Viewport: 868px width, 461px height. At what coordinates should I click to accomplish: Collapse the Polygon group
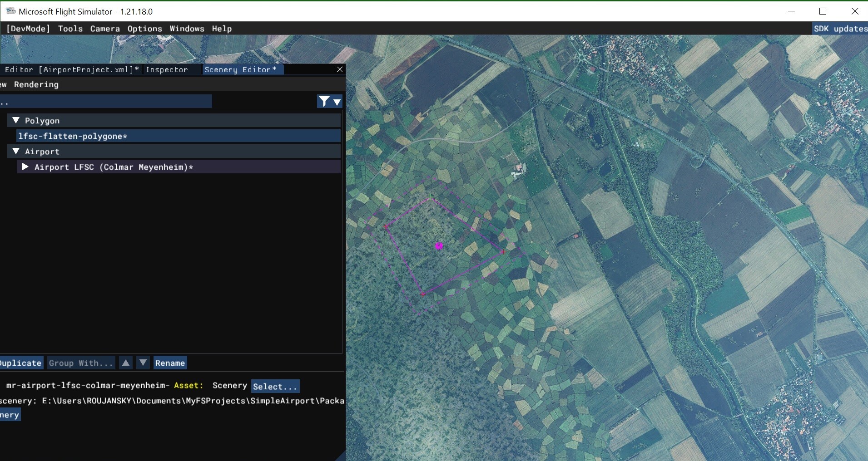click(16, 120)
